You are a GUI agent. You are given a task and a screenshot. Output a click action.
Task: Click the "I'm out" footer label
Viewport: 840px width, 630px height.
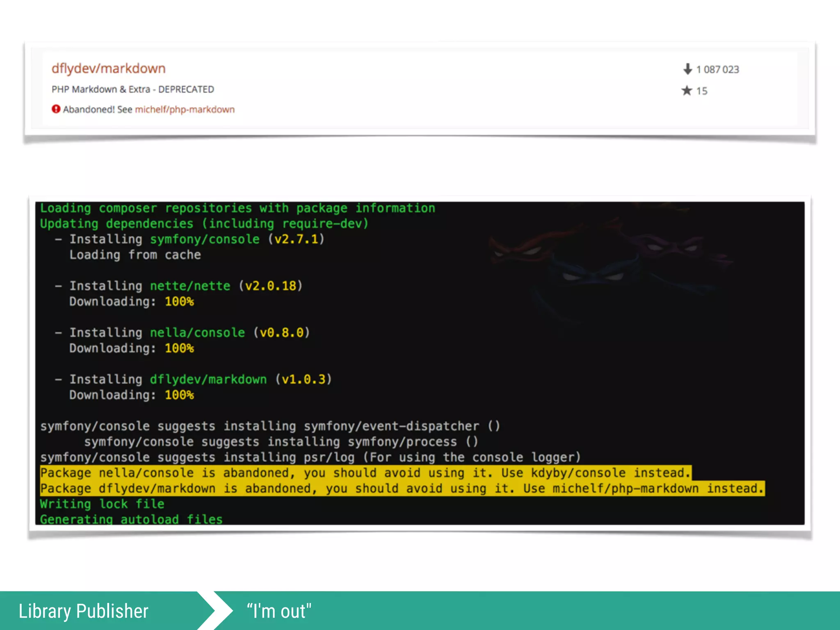click(x=279, y=611)
